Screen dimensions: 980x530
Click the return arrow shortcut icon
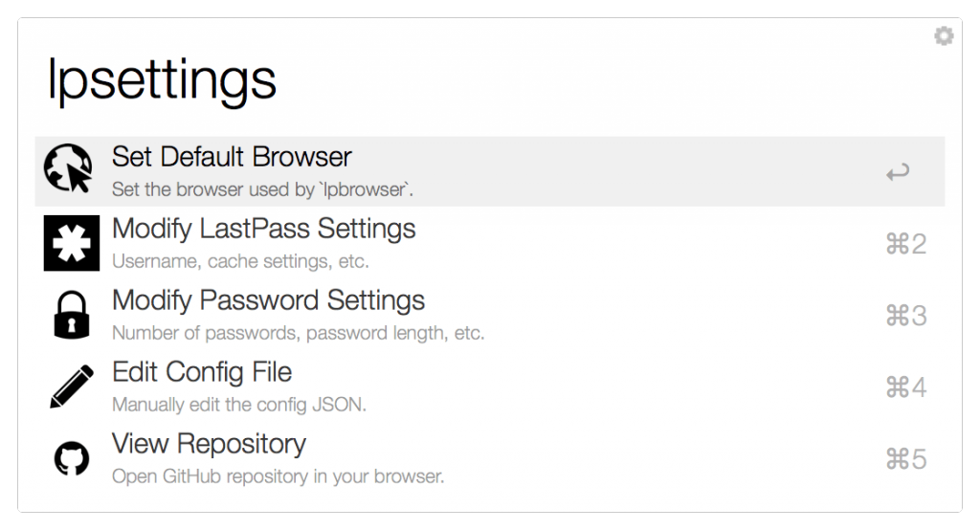pos(897,173)
